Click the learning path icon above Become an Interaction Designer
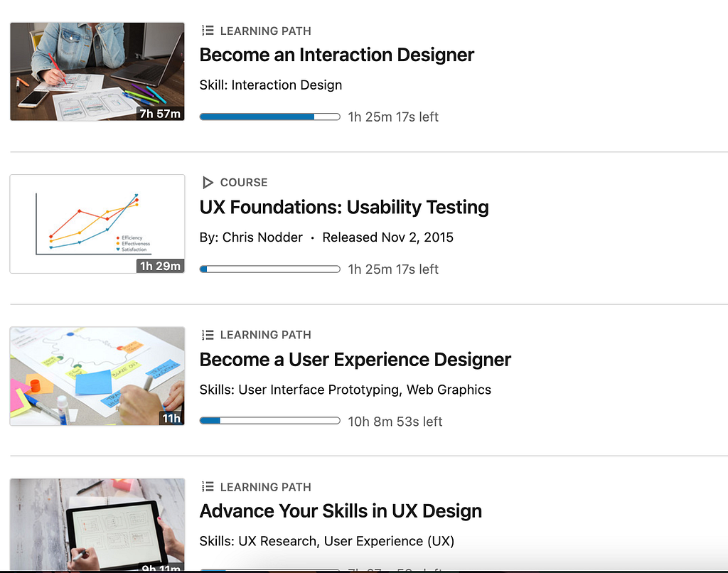The image size is (728, 573). [x=208, y=31]
